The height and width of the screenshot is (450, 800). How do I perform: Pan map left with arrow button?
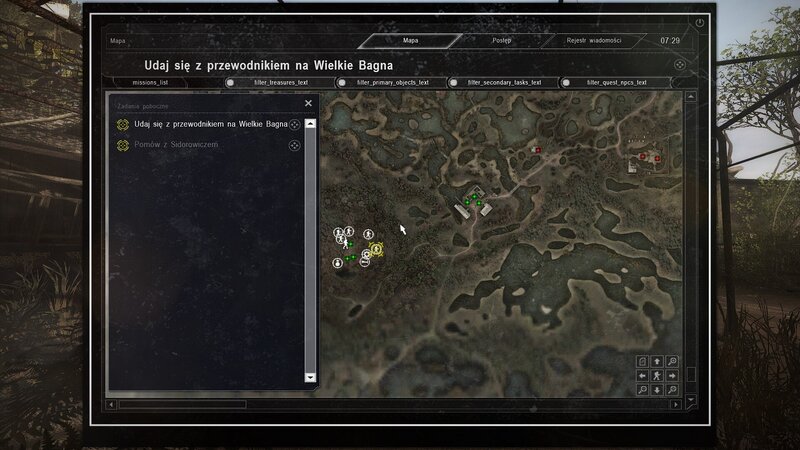pos(642,376)
